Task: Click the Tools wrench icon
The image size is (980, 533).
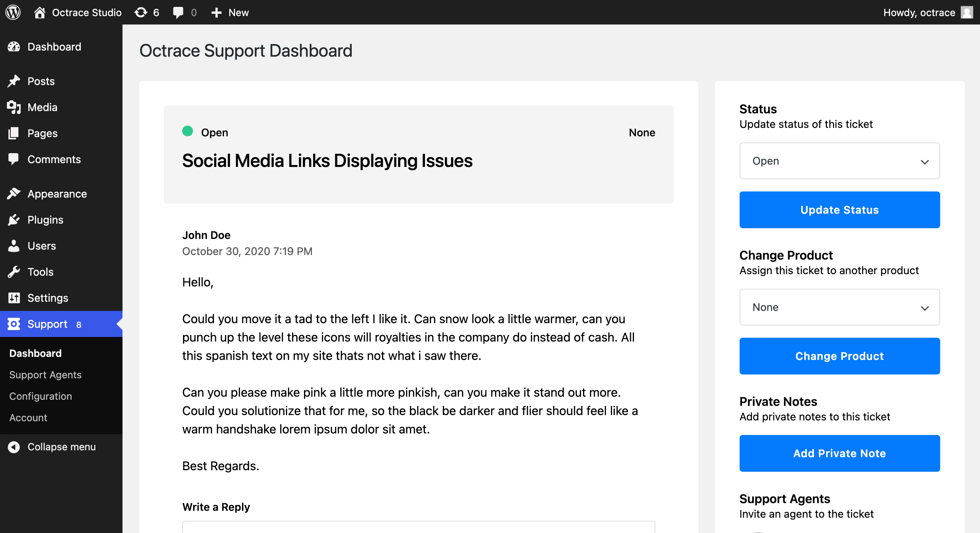Action: pyautogui.click(x=14, y=272)
